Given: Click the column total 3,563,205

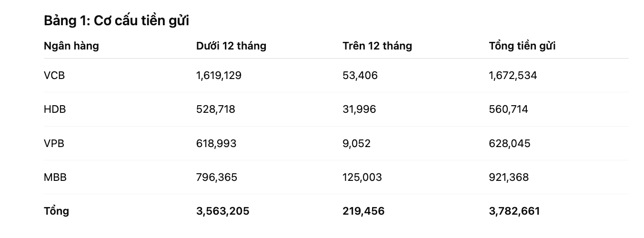Looking at the screenshot, I should tap(222, 211).
